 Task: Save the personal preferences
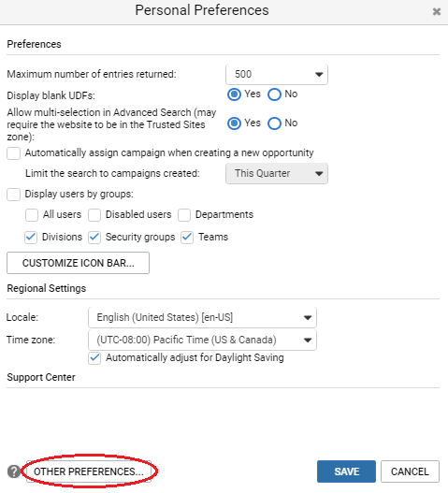pyautogui.click(x=346, y=471)
